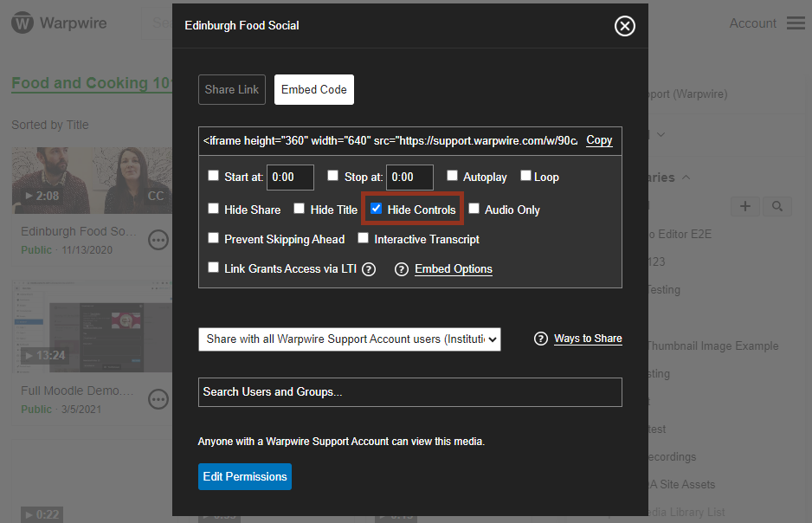The width and height of the screenshot is (812, 523).
Task: Select the Site Assets library
Action: click(x=682, y=485)
